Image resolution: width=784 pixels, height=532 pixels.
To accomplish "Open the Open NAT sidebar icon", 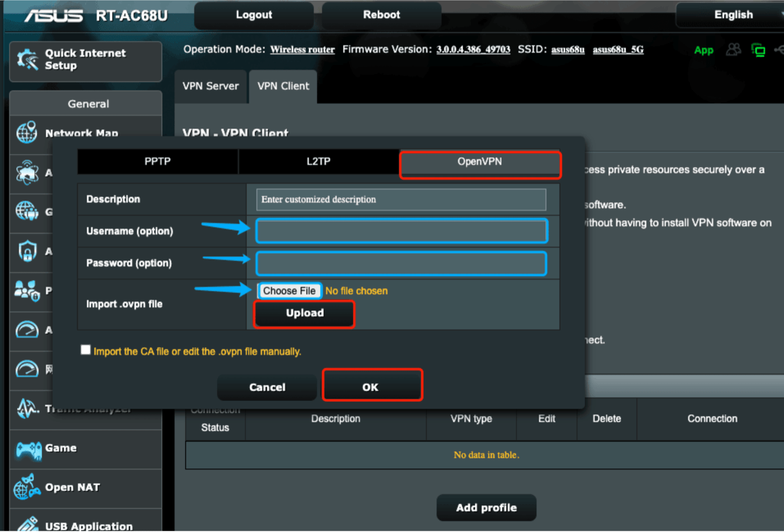I will (27, 487).
